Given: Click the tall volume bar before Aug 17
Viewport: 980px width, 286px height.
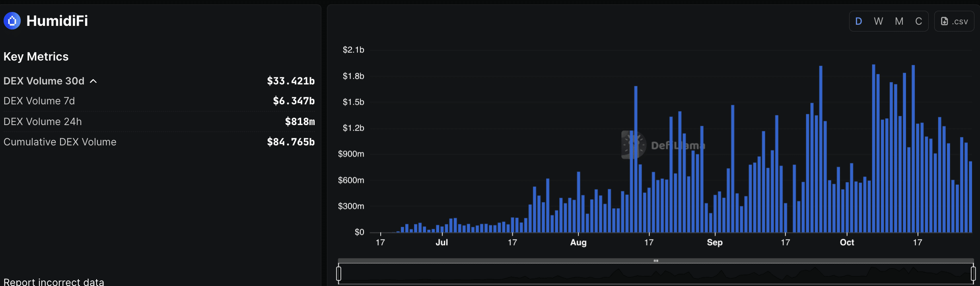Looking at the screenshot, I should click(636, 159).
